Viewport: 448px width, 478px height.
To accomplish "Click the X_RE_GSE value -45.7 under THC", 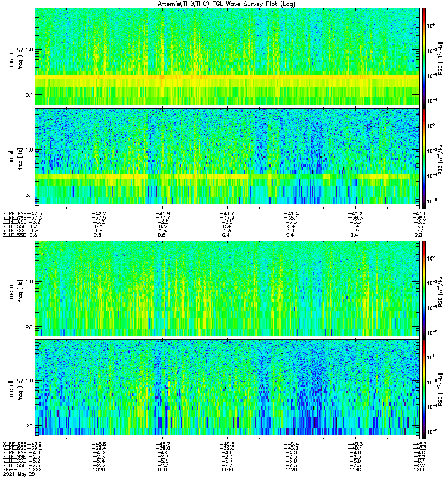I will (x=163, y=444).
